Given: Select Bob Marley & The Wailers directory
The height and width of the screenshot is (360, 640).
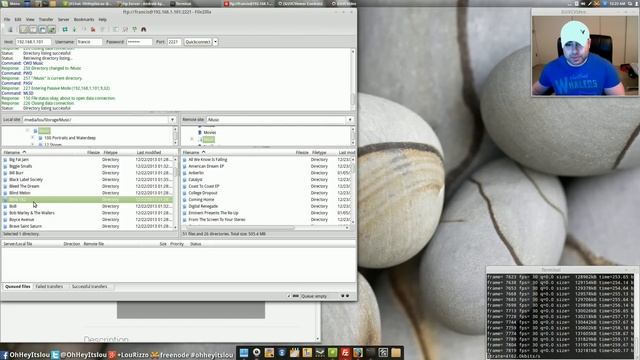Looking at the screenshot, I should coord(31,213).
